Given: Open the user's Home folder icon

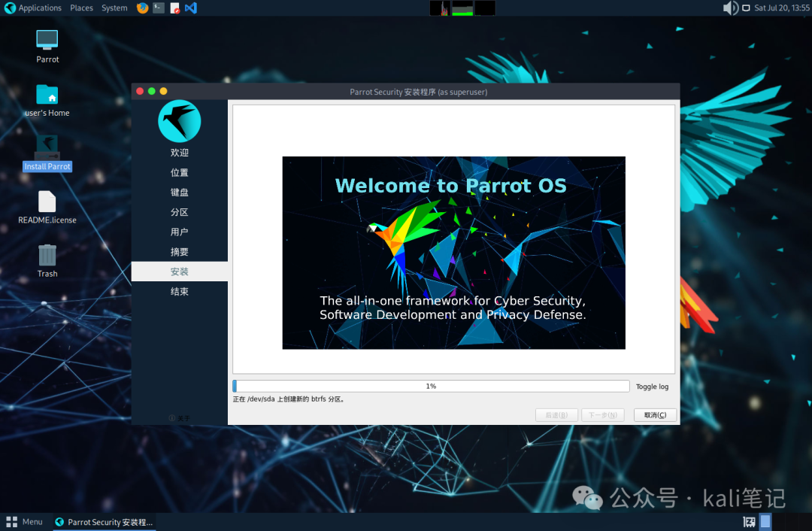Looking at the screenshot, I should pos(47,95).
